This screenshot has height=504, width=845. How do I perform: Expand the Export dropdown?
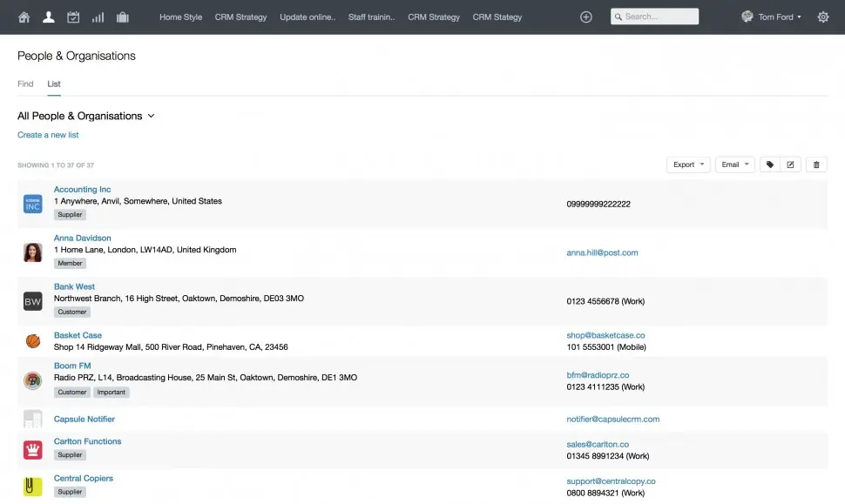tap(688, 165)
